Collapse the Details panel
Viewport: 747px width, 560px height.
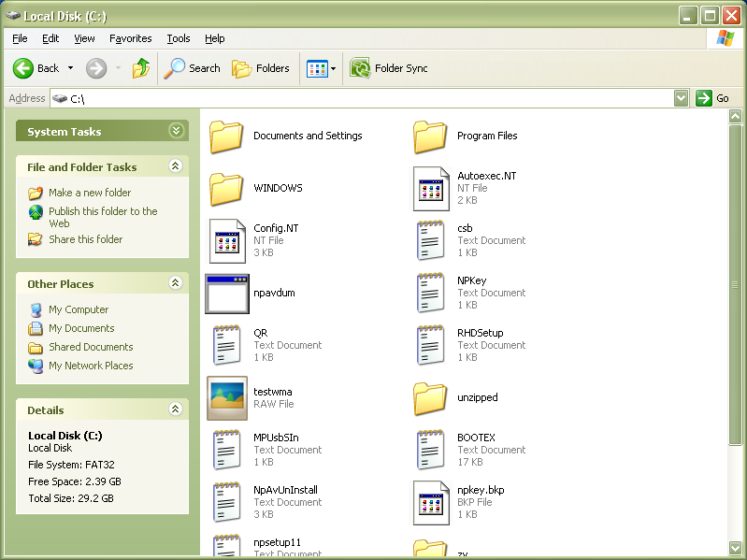point(175,409)
